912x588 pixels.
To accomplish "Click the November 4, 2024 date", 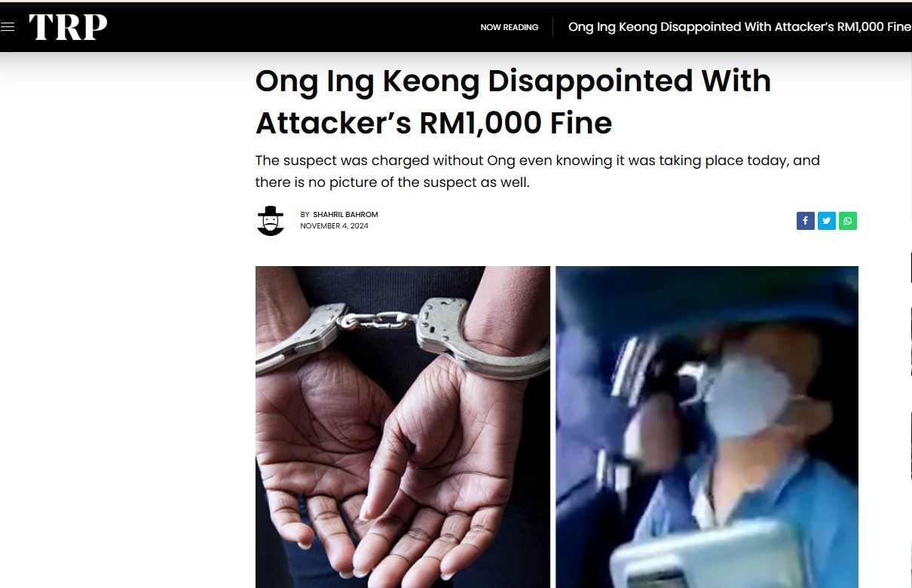I will [334, 226].
